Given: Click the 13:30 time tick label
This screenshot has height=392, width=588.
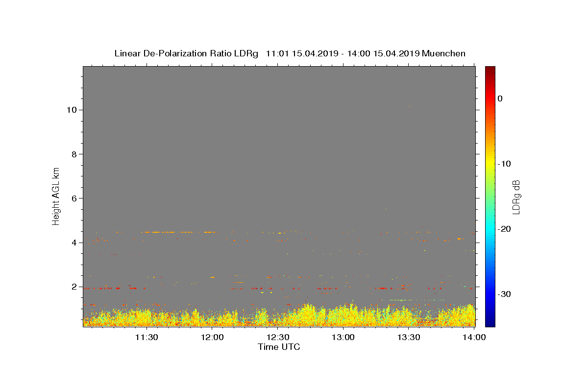Looking at the screenshot, I should click(409, 337).
